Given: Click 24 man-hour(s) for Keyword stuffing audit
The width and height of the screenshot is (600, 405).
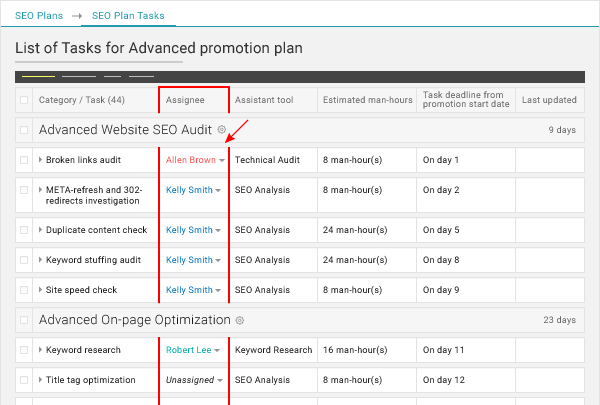Looking at the screenshot, I should [355, 260].
